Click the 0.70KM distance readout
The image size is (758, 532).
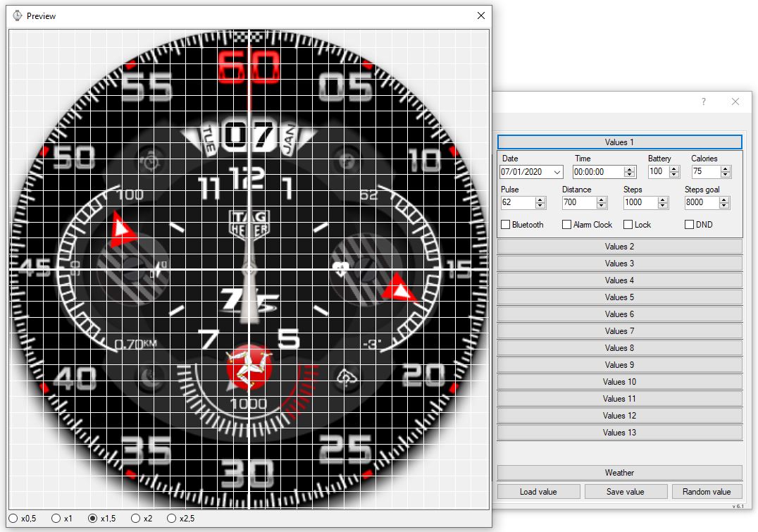[x=135, y=344]
